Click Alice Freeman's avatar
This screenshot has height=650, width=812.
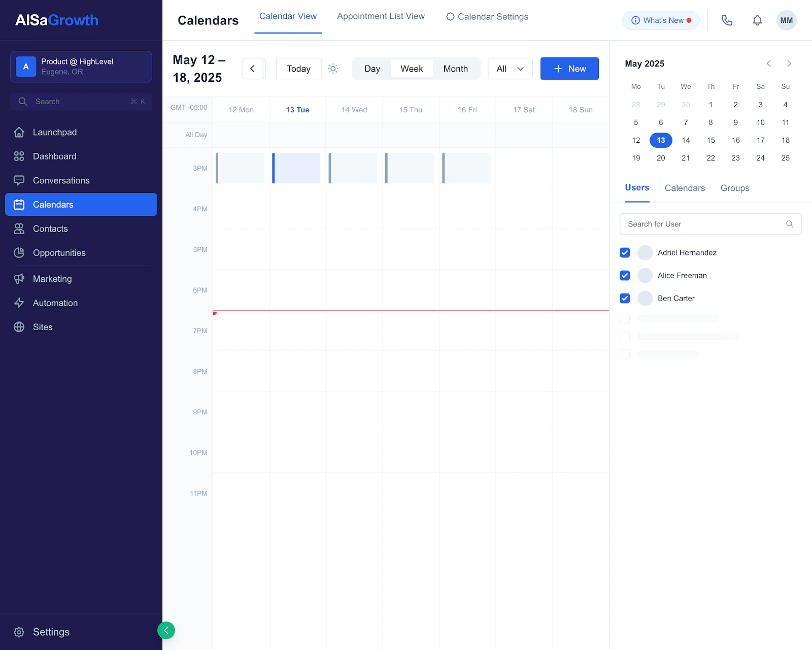pyautogui.click(x=645, y=275)
